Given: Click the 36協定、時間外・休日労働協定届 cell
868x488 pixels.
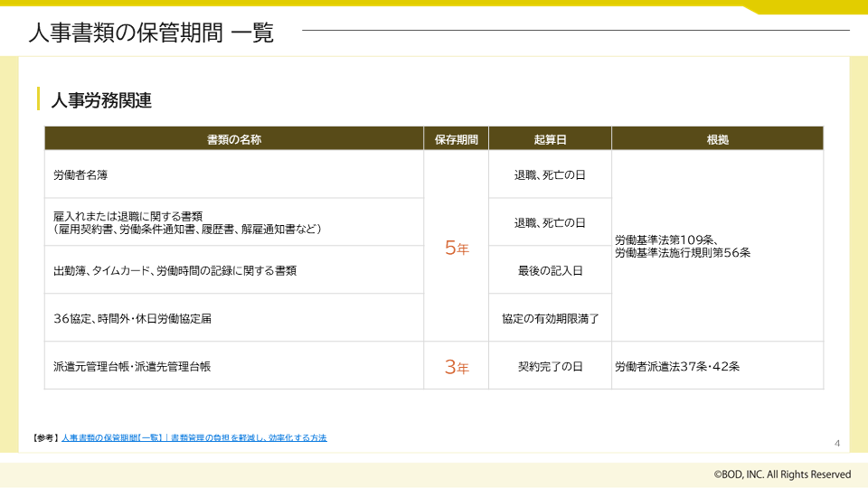Looking at the screenshot, I should 133,318.
